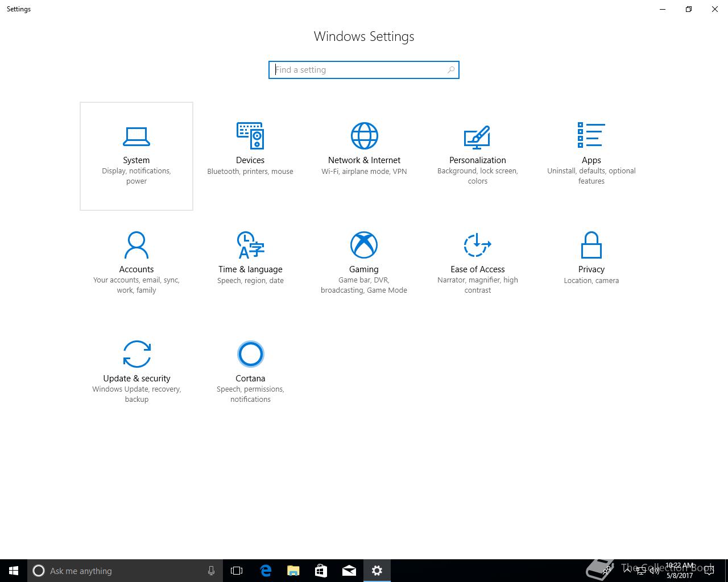The width and height of the screenshot is (728, 582).
Task: Open File Explorer from the taskbar
Action: (293, 571)
